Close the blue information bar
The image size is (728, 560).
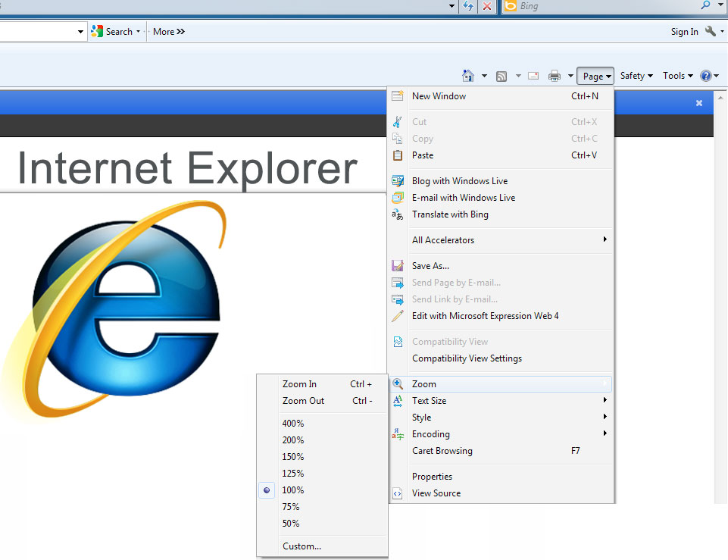(x=698, y=102)
